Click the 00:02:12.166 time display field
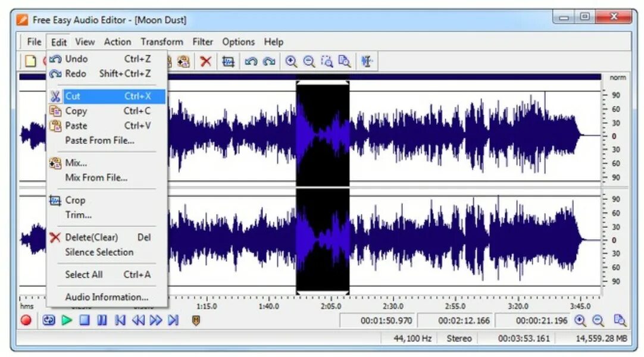The width and height of the screenshot is (644, 357). [x=464, y=320]
